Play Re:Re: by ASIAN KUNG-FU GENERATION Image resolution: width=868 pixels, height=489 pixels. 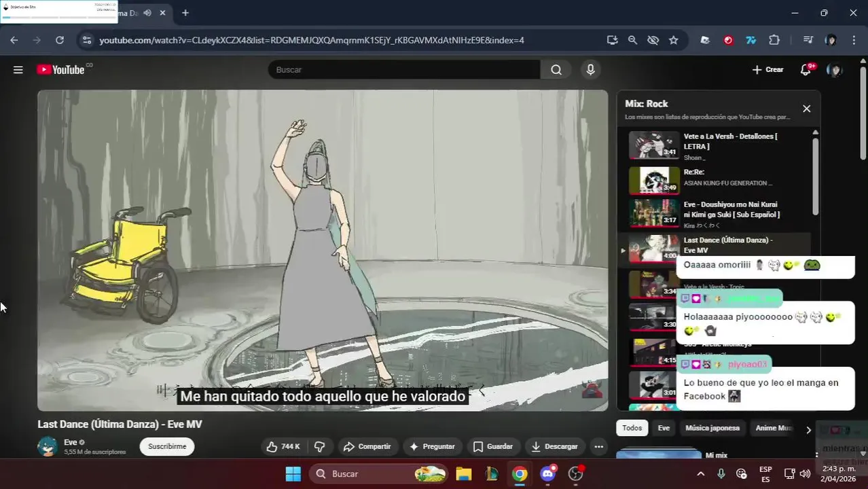click(719, 179)
